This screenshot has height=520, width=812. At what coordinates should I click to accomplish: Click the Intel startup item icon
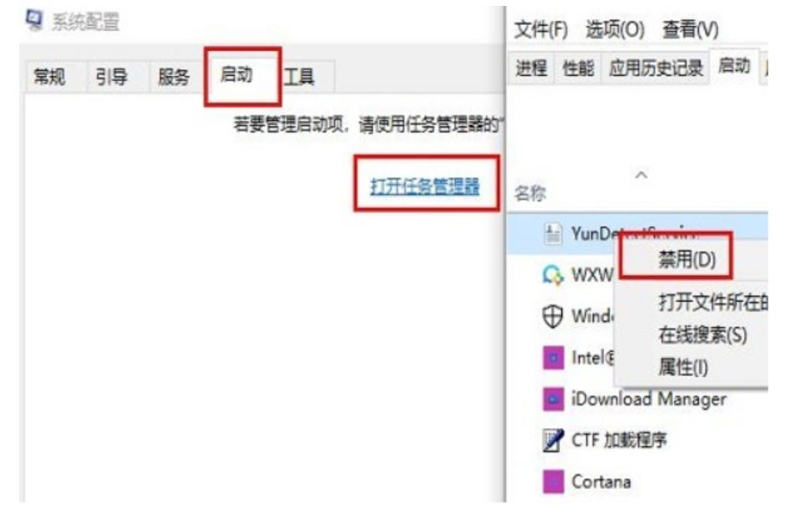pos(553,358)
